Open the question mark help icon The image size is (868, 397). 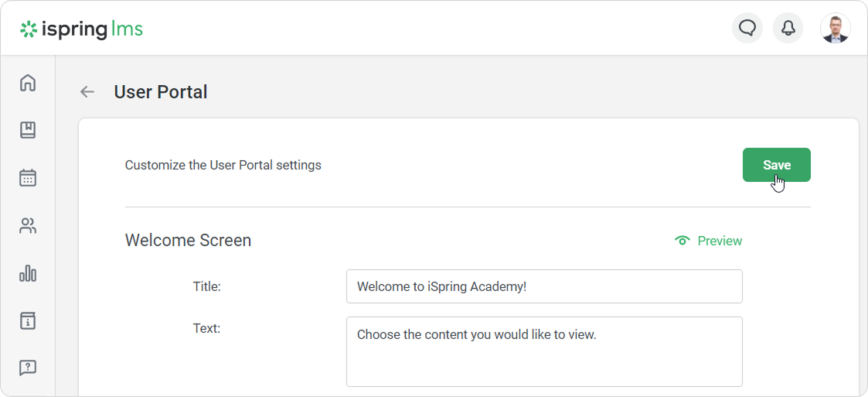[28, 368]
